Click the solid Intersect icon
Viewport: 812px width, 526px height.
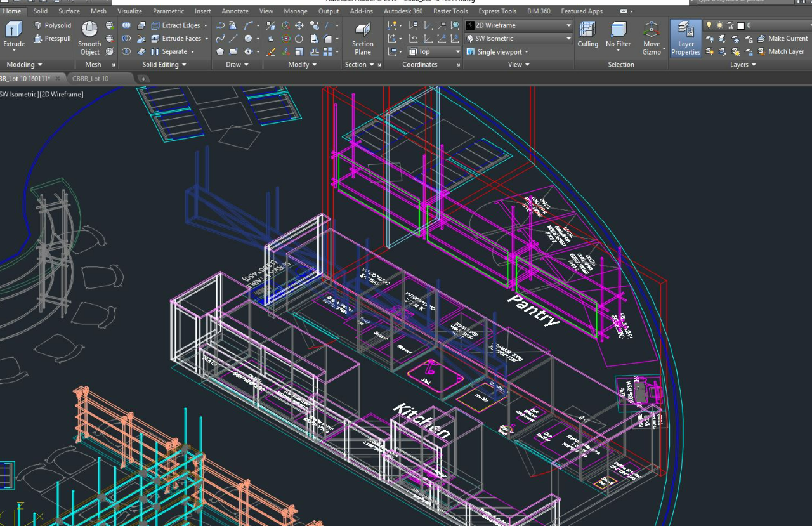point(126,52)
